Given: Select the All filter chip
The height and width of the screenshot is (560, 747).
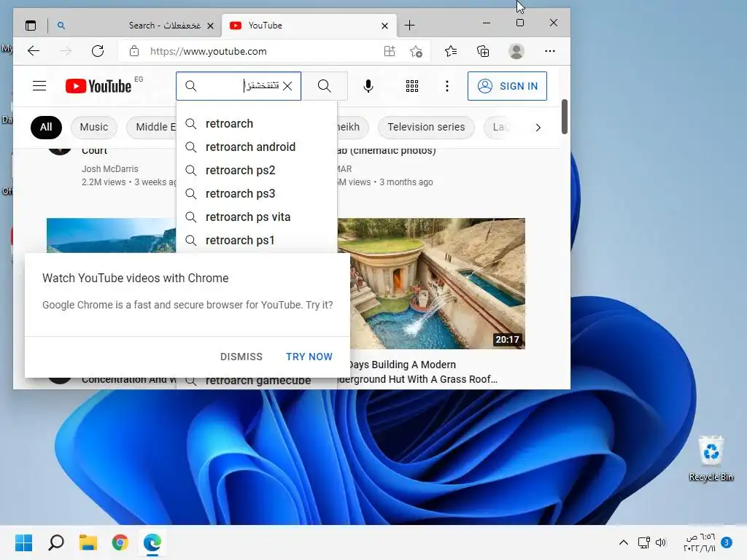Looking at the screenshot, I should pyautogui.click(x=46, y=127).
